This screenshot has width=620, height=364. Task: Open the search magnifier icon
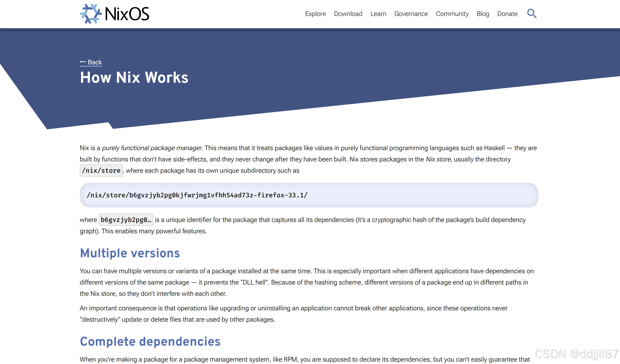click(531, 14)
